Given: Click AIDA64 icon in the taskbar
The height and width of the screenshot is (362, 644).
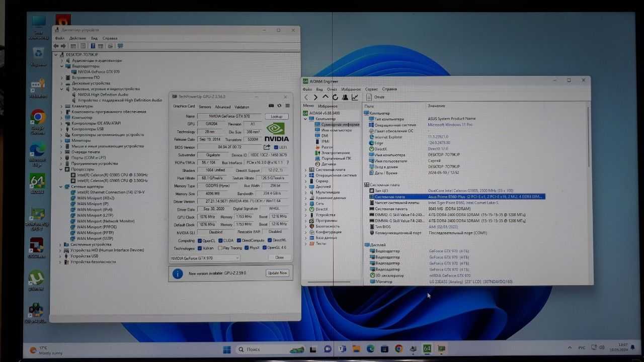Looking at the screenshot, I should point(427,348).
